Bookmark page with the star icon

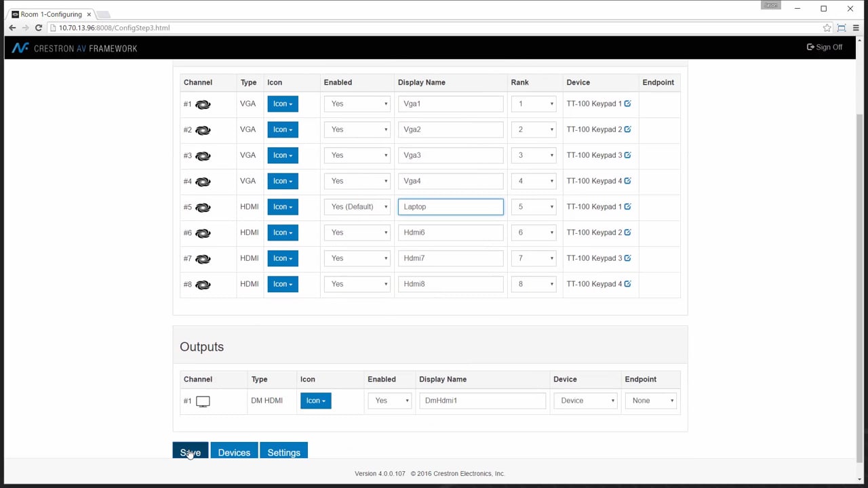827,28
